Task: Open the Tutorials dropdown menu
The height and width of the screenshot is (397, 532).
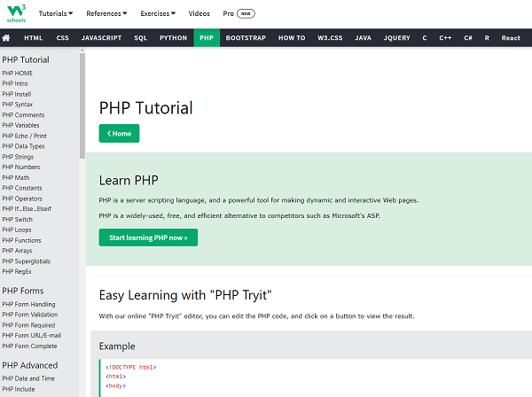Action: (56, 13)
